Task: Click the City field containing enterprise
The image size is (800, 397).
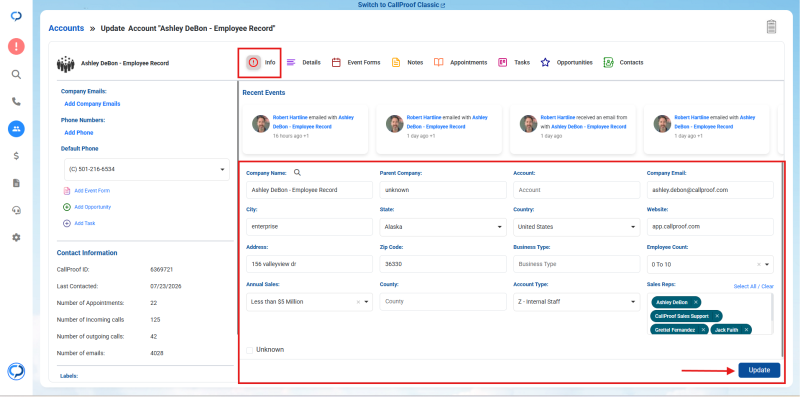Action: 309,227
